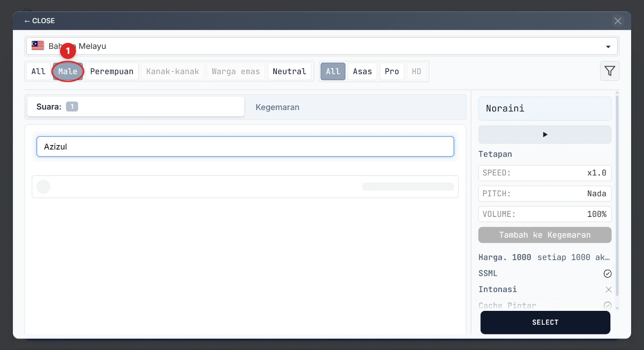Image resolution: width=644 pixels, height=350 pixels.
Task: Click the loading voice result row
Action: pyautogui.click(x=245, y=187)
